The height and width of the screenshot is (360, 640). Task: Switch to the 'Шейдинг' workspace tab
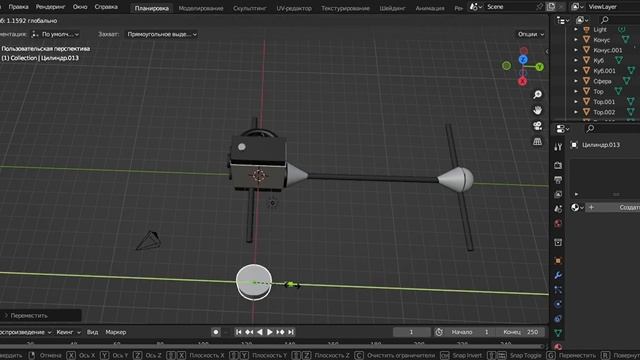[393, 8]
